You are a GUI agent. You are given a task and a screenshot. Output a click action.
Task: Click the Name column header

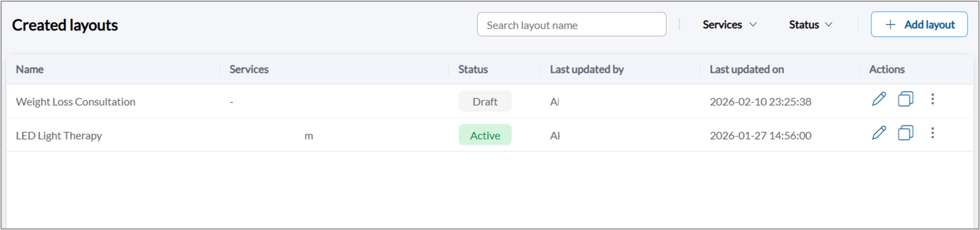point(30,70)
